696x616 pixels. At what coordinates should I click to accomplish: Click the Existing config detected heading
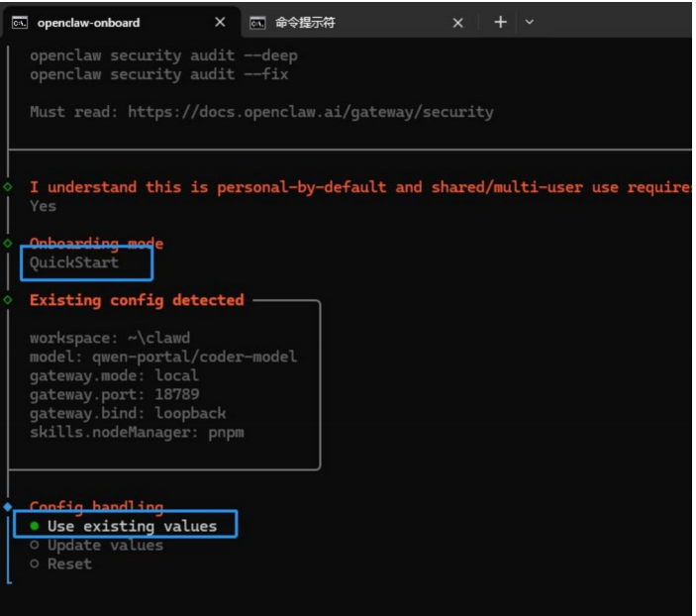click(137, 300)
